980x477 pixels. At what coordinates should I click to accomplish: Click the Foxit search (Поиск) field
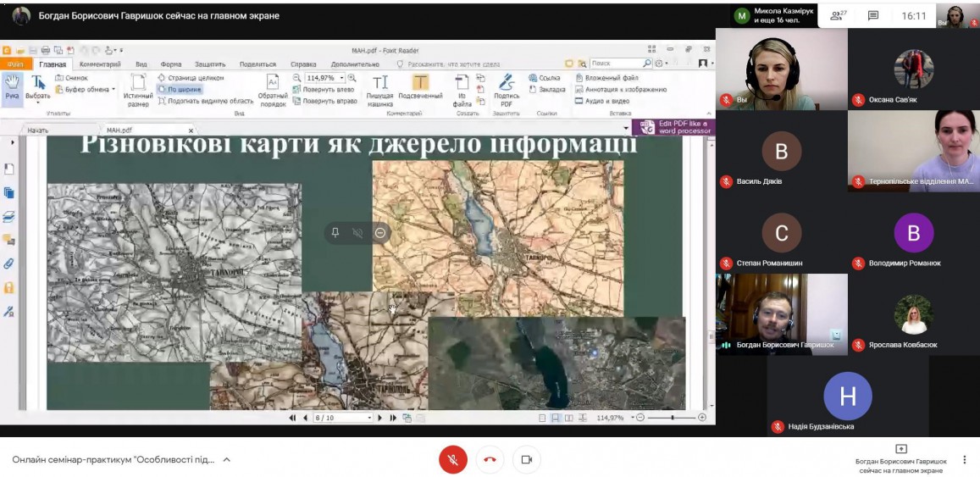coord(616,64)
